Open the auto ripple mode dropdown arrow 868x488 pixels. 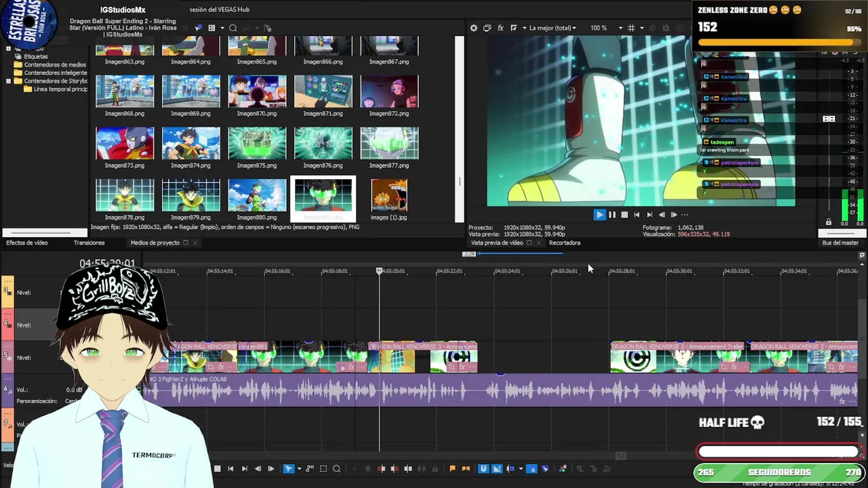point(520,468)
